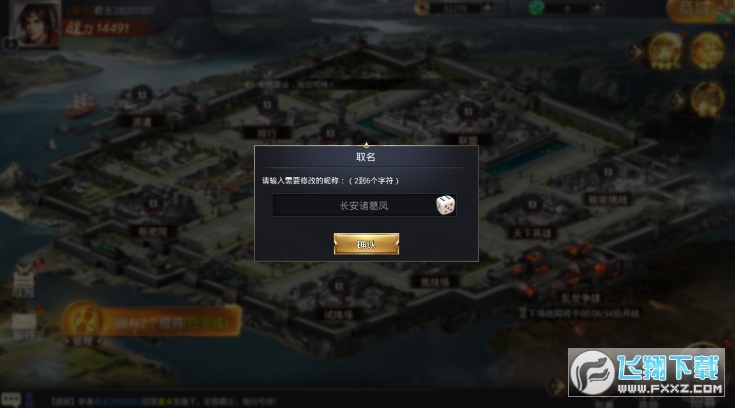Open the chat bubble icon

click(11, 399)
